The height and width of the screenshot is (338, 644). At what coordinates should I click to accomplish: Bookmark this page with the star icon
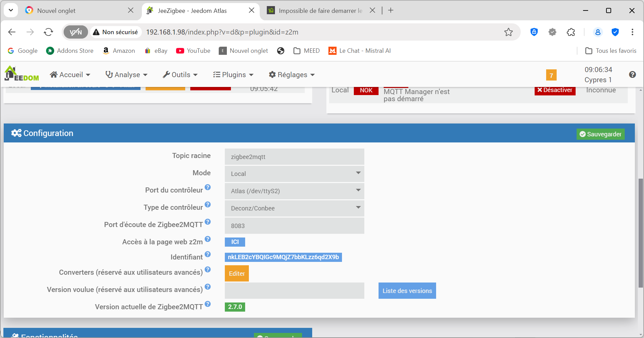point(508,32)
